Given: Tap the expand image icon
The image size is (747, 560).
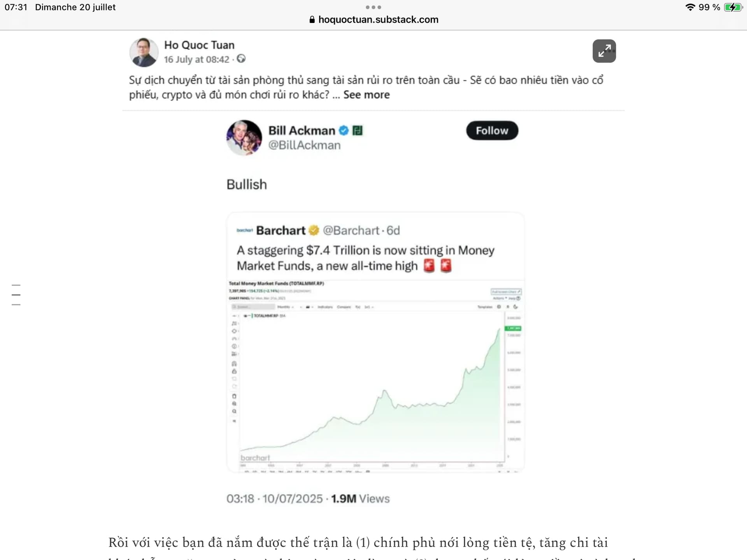Looking at the screenshot, I should point(604,51).
